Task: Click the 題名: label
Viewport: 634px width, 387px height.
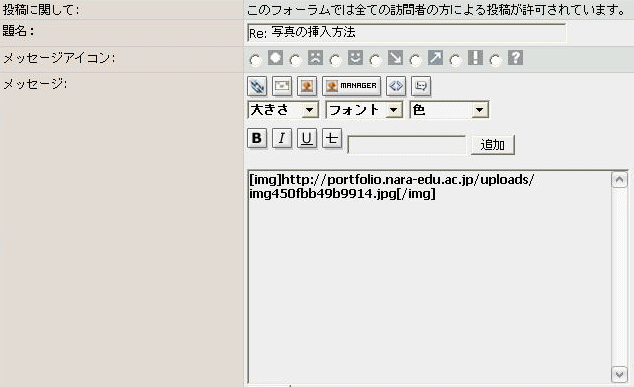Action: click(x=18, y=31)
